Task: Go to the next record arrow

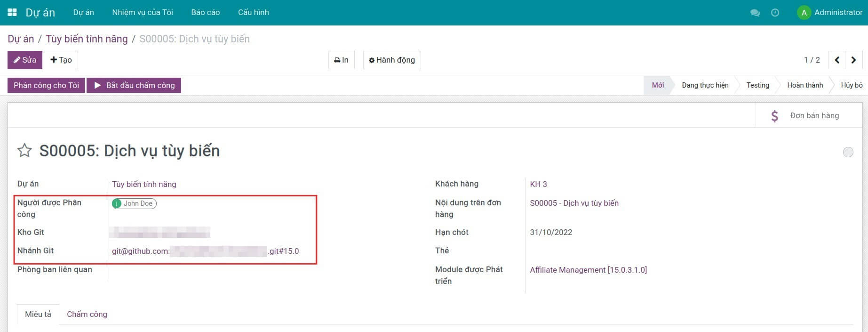Action: tap(853, 60)
